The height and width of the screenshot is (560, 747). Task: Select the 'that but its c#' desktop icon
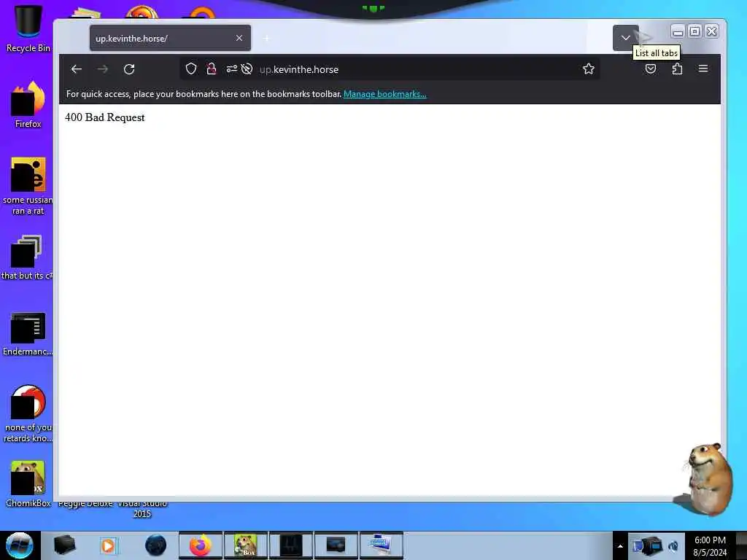[x=27, y=257]
